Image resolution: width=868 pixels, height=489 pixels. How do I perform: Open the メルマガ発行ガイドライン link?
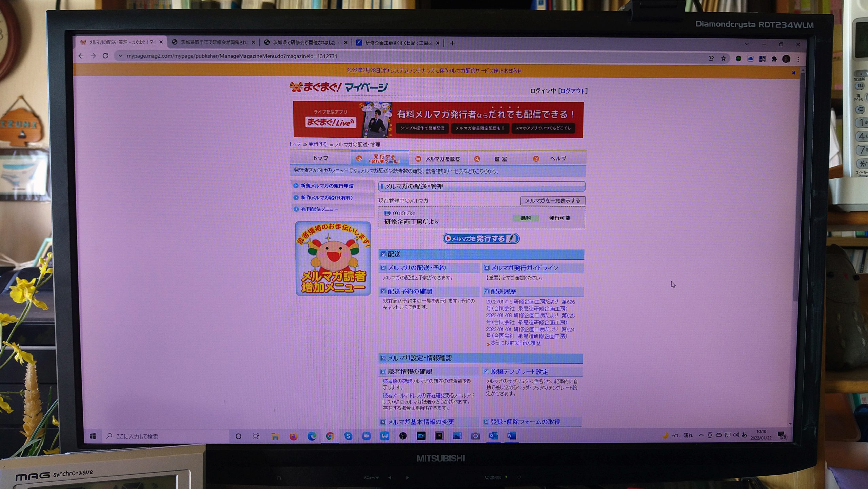pyautogui.click(x=524, y=268)
